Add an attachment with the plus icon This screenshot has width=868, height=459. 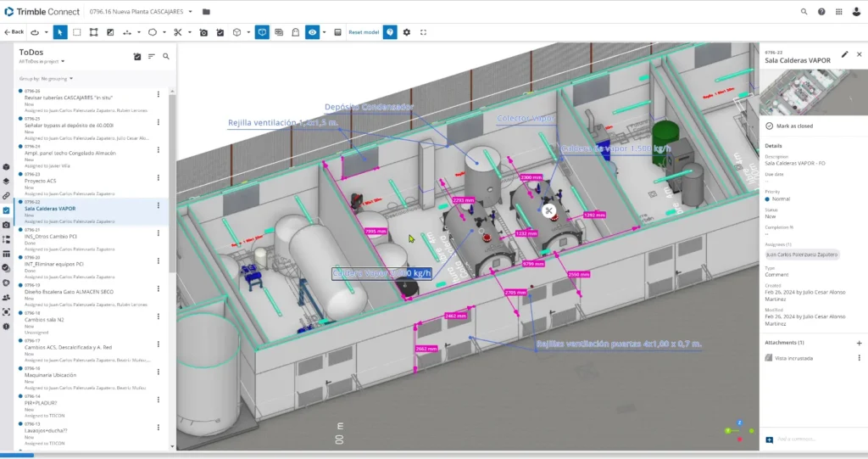click(860, 343)
